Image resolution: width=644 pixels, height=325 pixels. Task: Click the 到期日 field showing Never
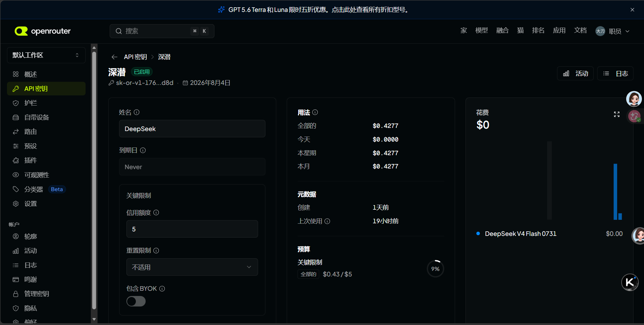pyautogui.click(x=192, y=167)
